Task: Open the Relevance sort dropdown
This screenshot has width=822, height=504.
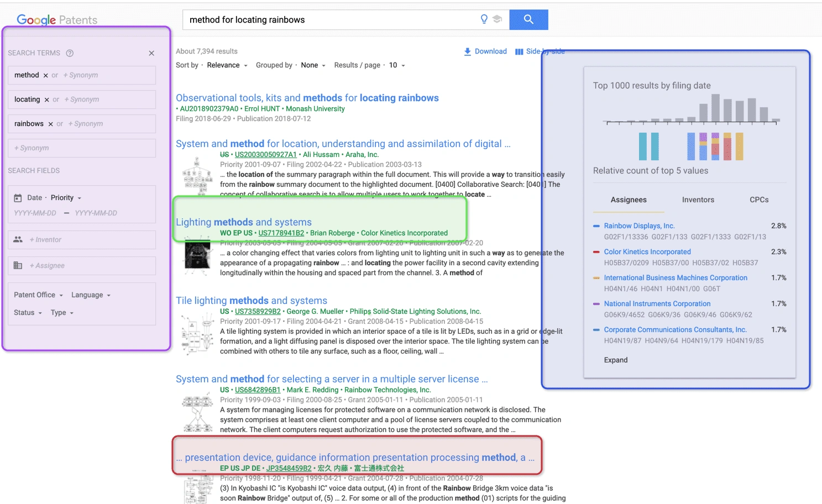Action: (x=227, y=65)
